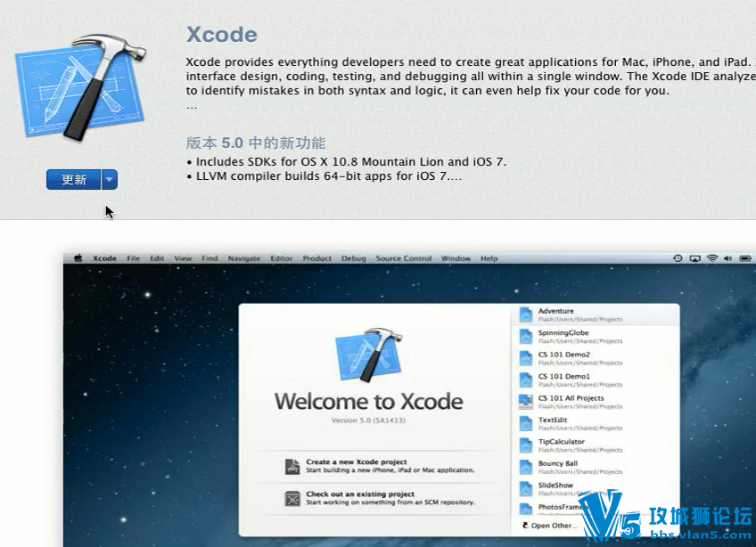The image size is (756, 547).
Task: Click Open Other... in the Welcome window
Action: pos(550,526)
